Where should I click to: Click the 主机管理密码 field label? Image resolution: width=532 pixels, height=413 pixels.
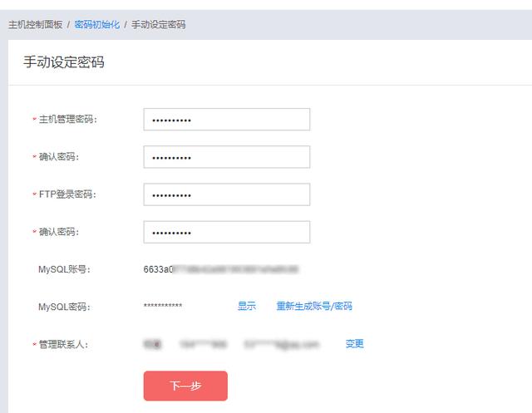pyautogui.click(x=68, y=120)
